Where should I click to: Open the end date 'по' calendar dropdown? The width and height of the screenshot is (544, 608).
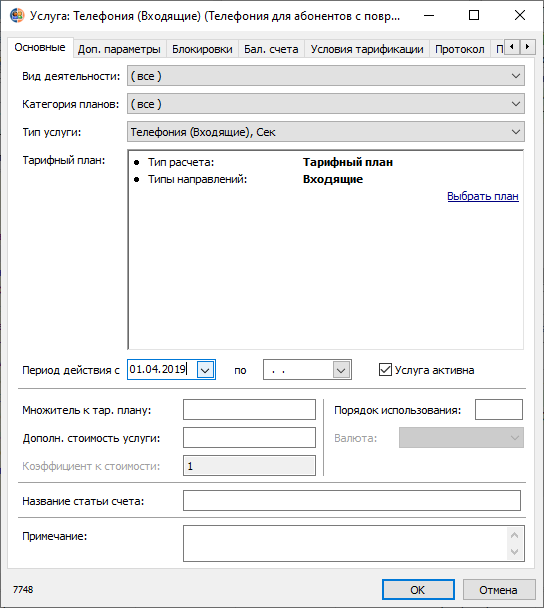[x=341, y=370]
